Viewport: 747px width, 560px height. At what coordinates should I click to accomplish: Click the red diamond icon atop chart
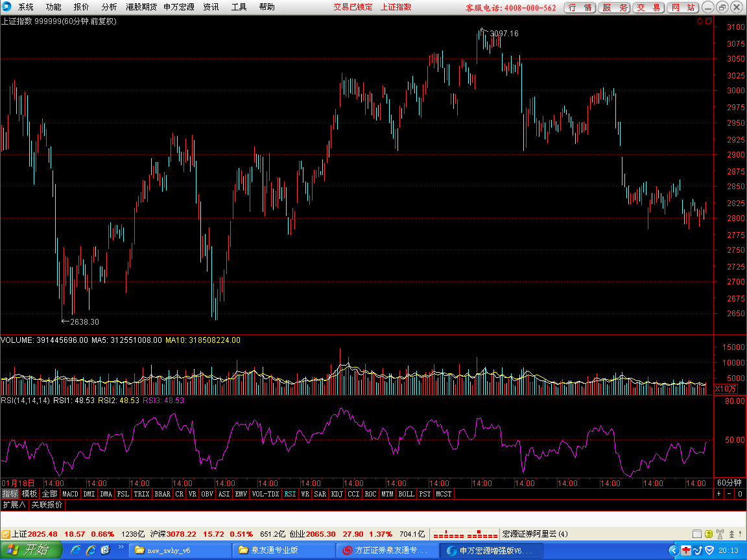point(700,21)
